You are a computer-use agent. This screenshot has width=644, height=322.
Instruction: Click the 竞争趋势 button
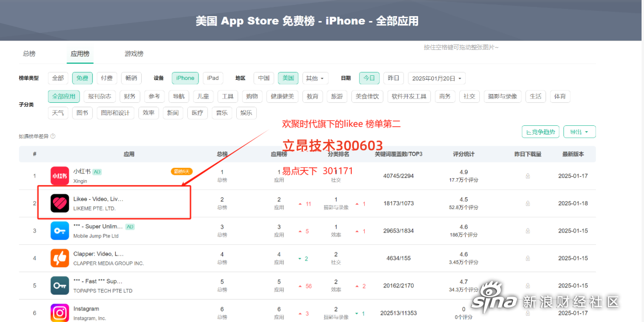pyautogui.click(x=541, y=132)
